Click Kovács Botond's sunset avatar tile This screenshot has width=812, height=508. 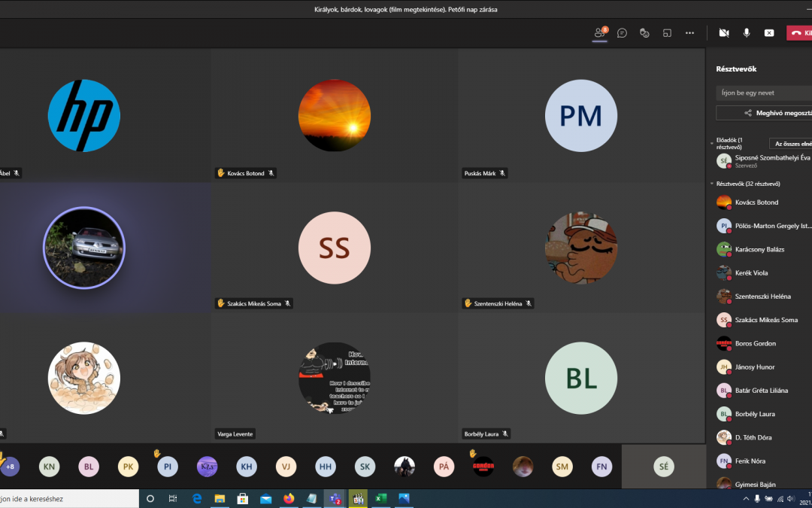(x=335, y=116)
